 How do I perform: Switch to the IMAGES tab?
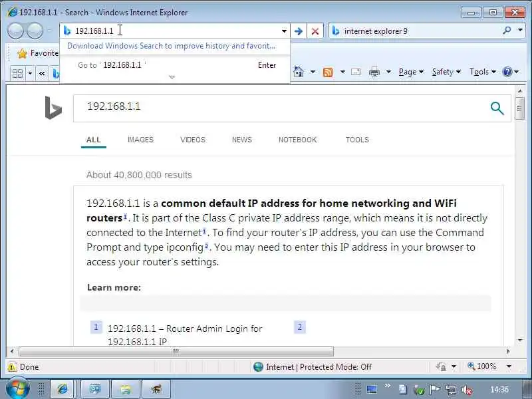[140, 140]
